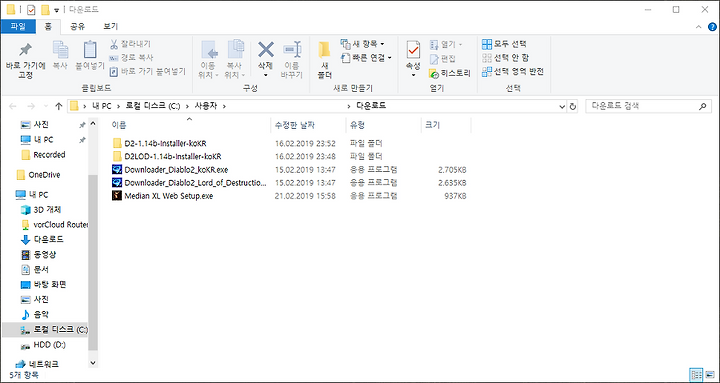Image resolution: width=720 pixels, height=383 pixels.
Task: Open the Open (열기) dropdown in the ribbon
Action: [x=446, y=45]
